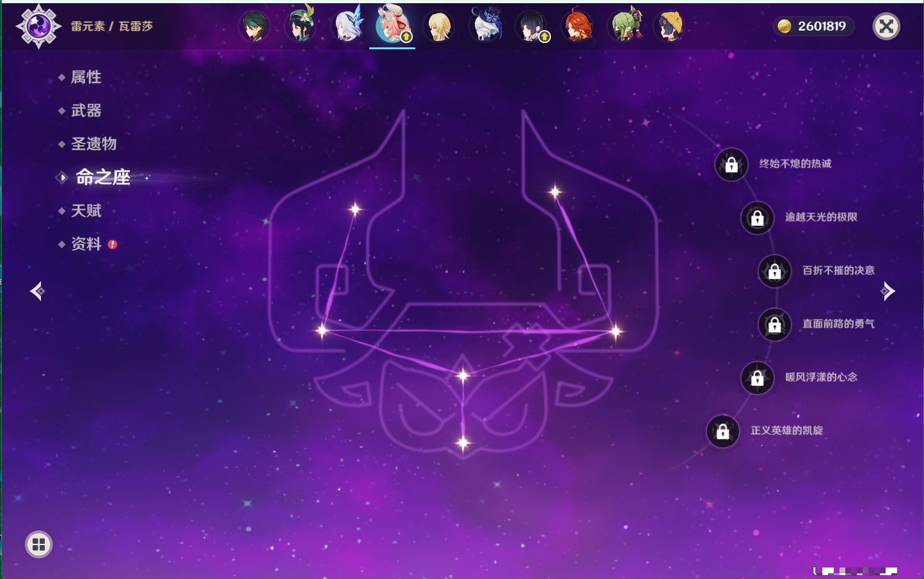
Task: Click the lock icon for 暖风浮漾的心念
Action: (757, 378)
